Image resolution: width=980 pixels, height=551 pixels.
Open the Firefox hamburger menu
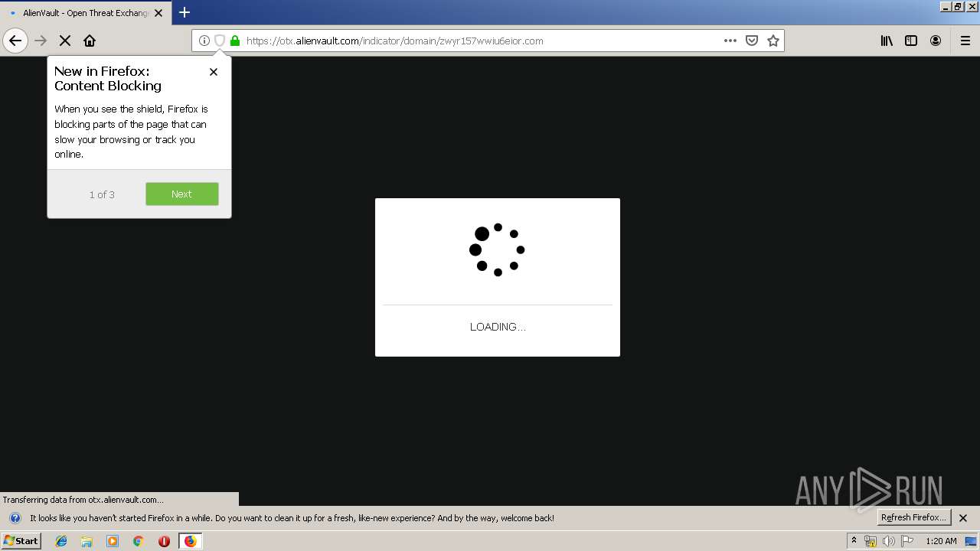pyautogui.click(x=965, y=41)
